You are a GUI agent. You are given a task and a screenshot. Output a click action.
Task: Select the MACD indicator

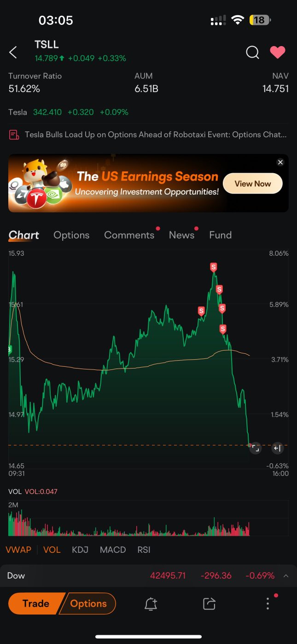click(113, 550)
